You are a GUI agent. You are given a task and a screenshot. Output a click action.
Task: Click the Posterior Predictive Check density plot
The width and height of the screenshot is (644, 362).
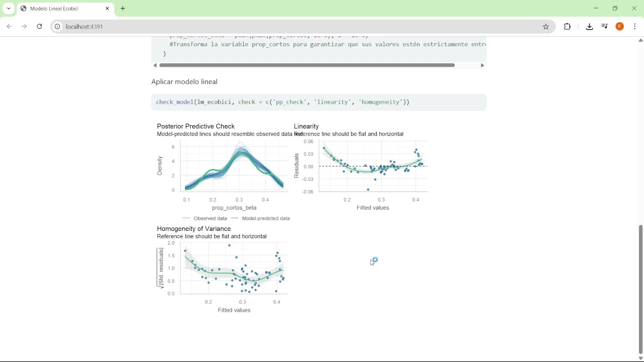point(234,166)
